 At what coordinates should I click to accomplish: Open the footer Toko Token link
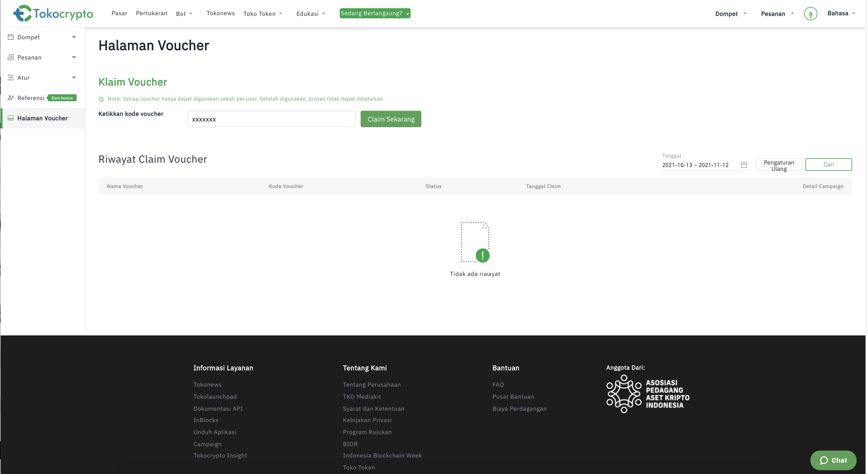[358, 467]
